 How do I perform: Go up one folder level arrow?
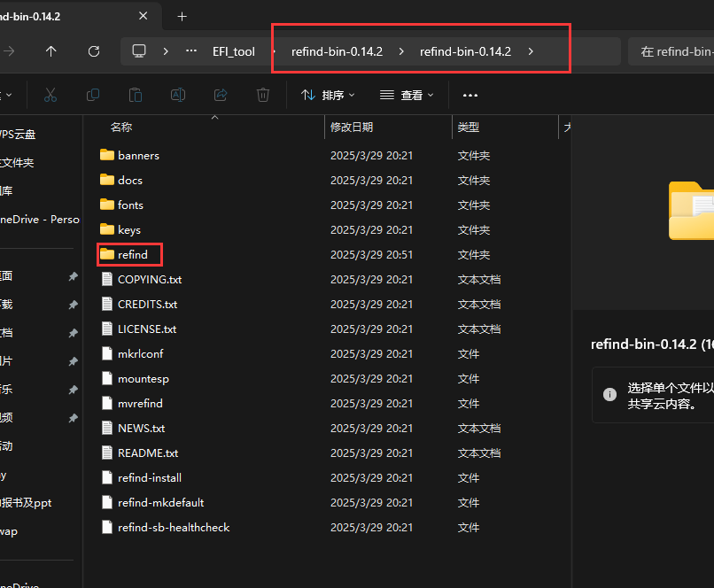tap(51, 51)
